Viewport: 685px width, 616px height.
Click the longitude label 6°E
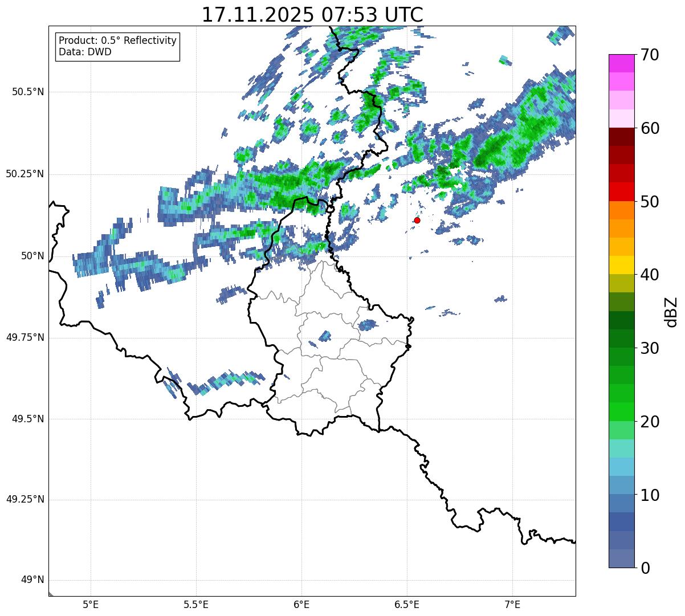301,604
